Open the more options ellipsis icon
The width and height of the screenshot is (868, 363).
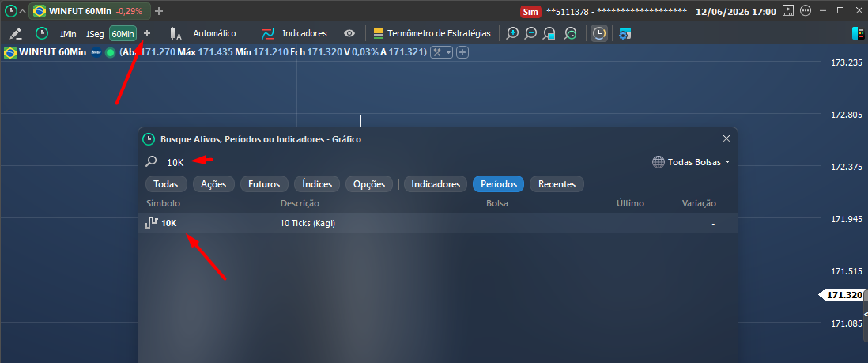pos(806,10)
